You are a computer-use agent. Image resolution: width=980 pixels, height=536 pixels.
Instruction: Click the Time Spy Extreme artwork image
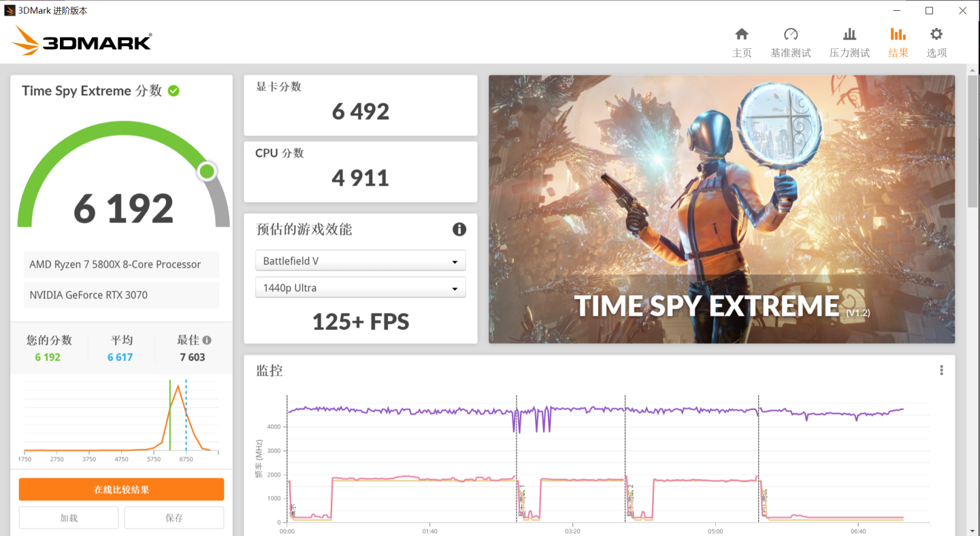pos(721,209)
